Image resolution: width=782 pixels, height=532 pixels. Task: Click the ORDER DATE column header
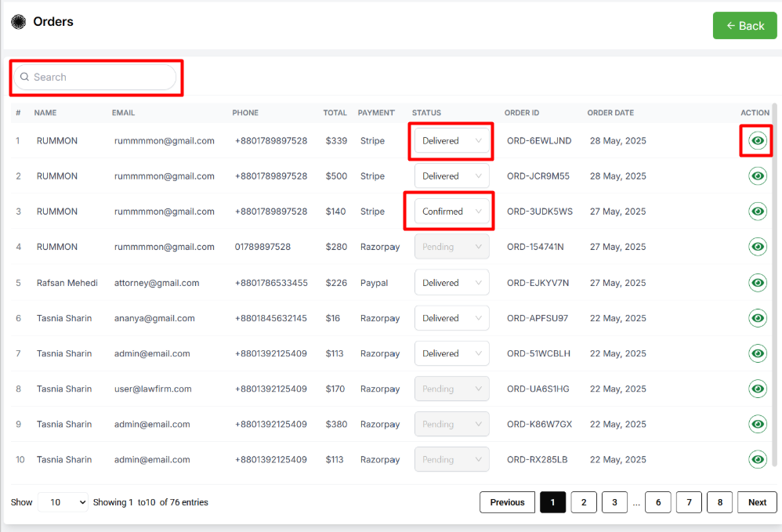(610, 113)
